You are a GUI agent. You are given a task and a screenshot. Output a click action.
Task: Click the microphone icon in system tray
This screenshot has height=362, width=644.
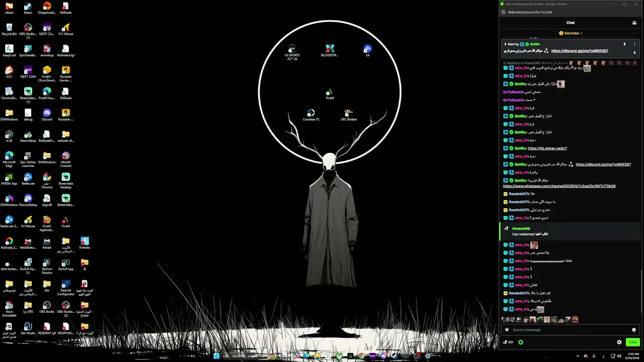[x=594, y=356]
